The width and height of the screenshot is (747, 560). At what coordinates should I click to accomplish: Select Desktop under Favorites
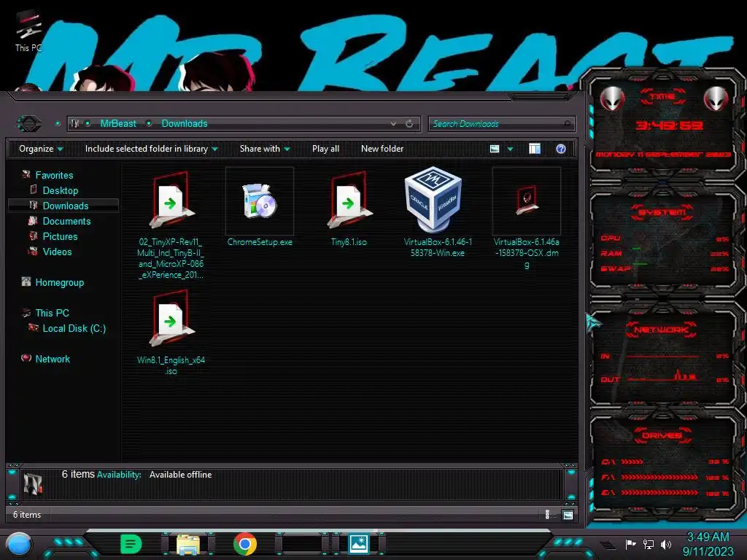tap(60, 190)
